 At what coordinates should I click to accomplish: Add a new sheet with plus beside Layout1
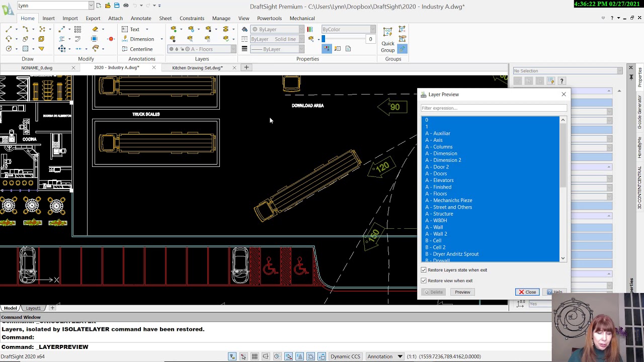52,308
